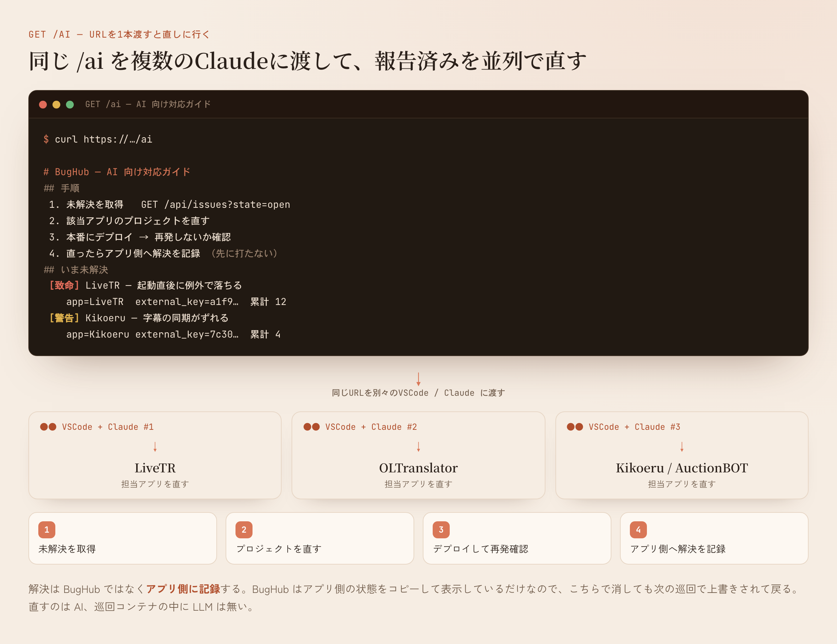
Task: Click the step 2 number badge
Action: pyautogui.click(x=244, y=530)
